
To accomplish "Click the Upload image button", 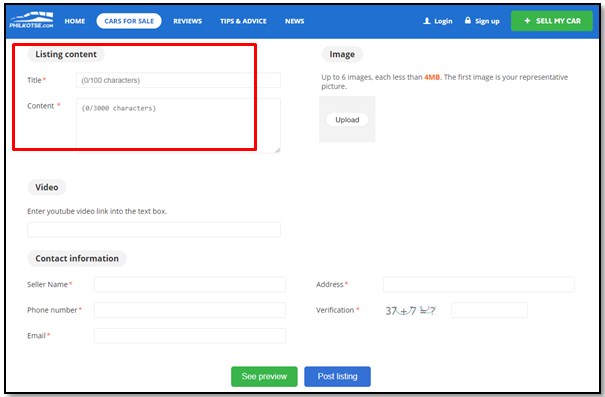I will tap(347, 120).
